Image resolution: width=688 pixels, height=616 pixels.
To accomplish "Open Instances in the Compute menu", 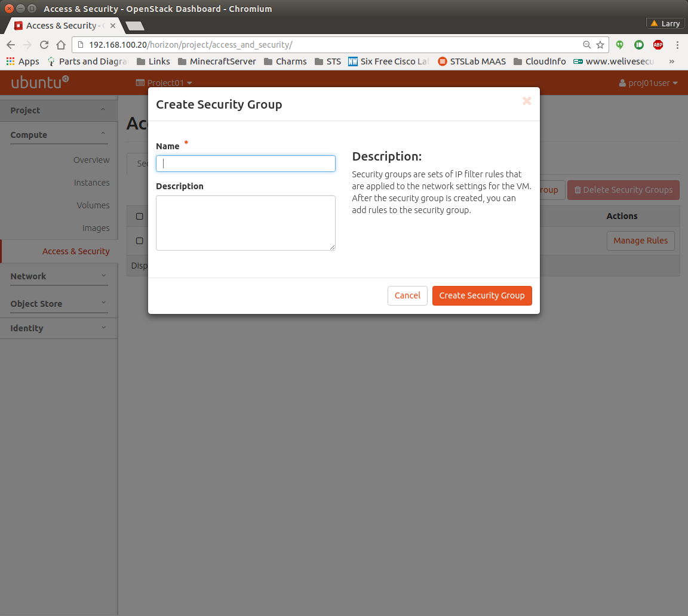I will 91,183.
